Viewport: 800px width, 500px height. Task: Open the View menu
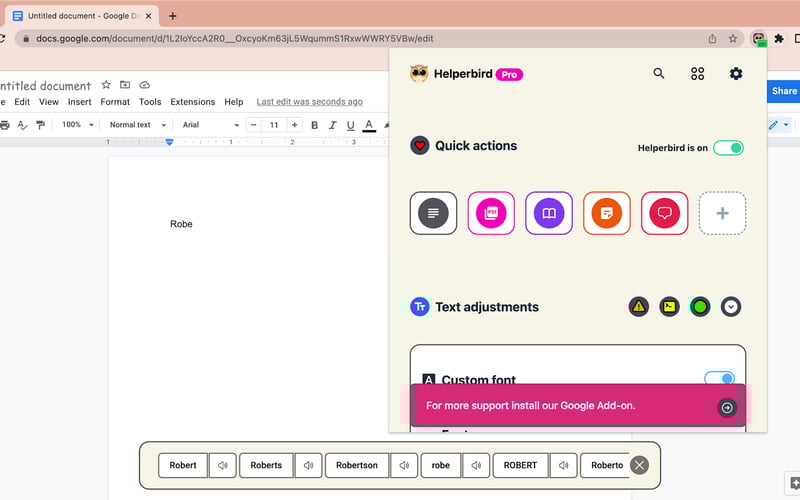pyautogui.click(x=49, y=102)
